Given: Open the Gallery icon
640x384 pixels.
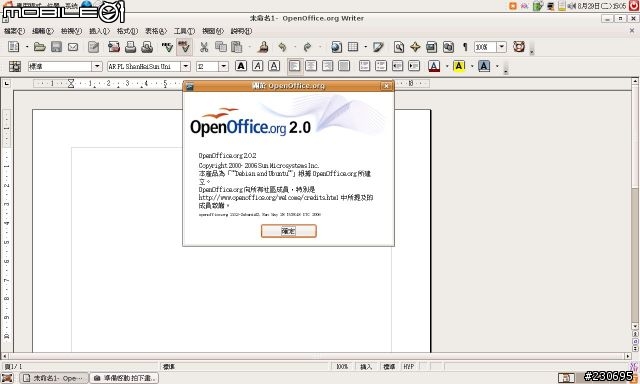Looking at the screenshot, I should tap(431, 47).
